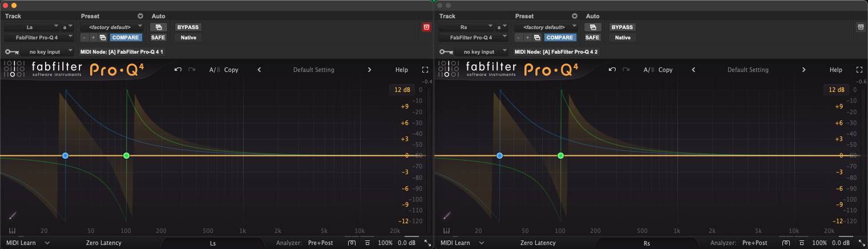Screen dimensions: 868x249
Task: Go to next preset in Ls window
Action: [x=369, y=70]
